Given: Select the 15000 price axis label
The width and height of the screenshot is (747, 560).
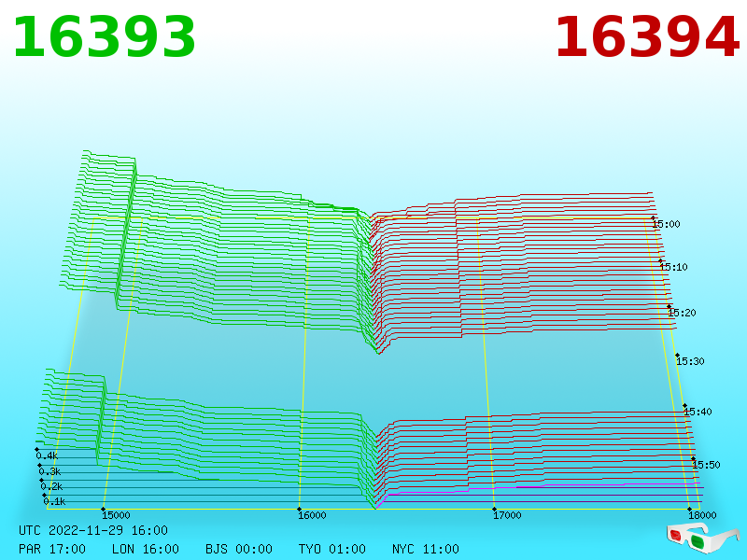Looking at the screenshot, I should pyautogui.click(x=116, y=515).
